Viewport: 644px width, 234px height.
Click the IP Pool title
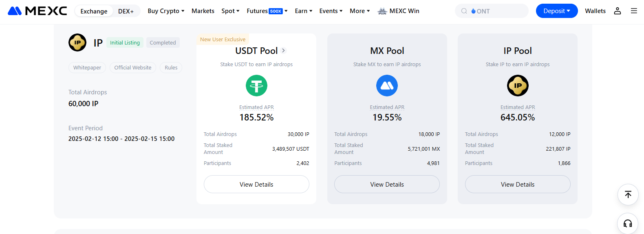pos(518,51)
